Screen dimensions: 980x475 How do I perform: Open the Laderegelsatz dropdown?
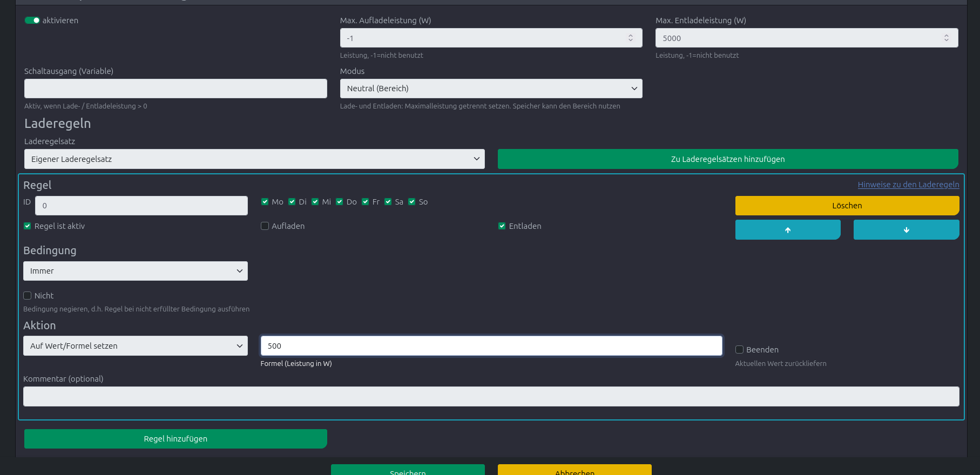[254, 159]
